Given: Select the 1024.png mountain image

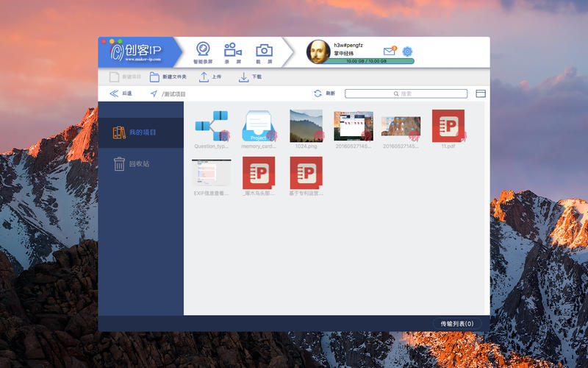Looking at the screenshot, I should [x=306, y=130].
